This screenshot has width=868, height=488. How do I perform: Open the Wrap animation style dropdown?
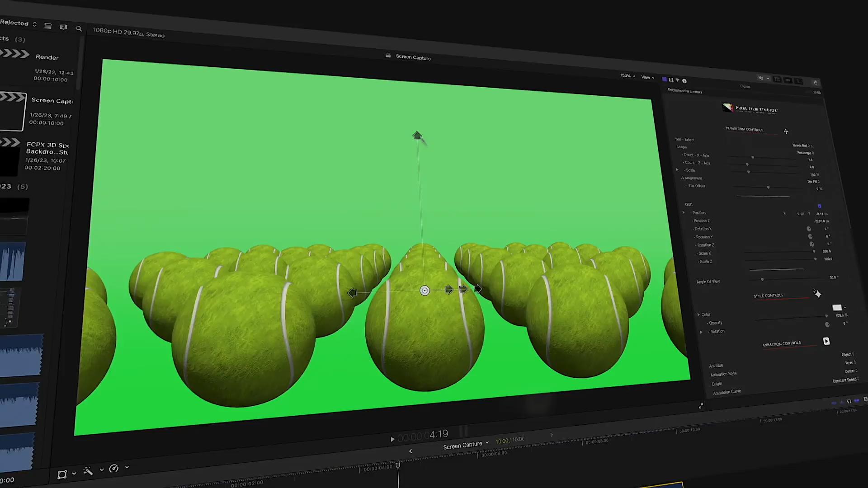click(850, 363)
